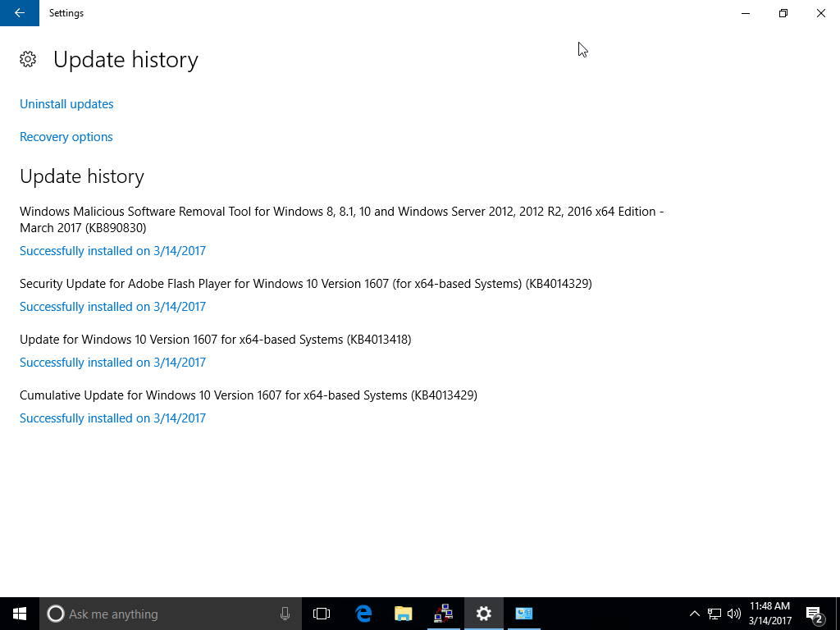Select Cumulative Update KB4013429 title text
Image resolution: width=840 pixels, height=630 pixels.
coord(249,395)
